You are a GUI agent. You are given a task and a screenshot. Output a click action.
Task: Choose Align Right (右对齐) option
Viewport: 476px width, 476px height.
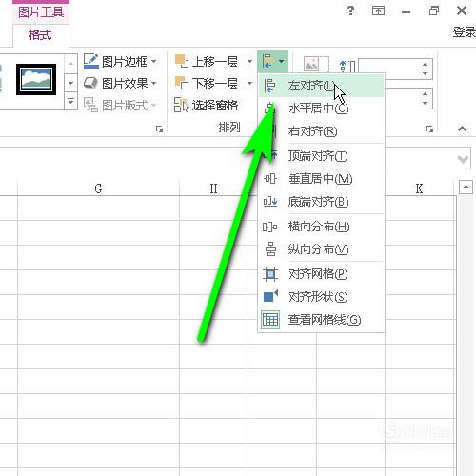(321, 131)
